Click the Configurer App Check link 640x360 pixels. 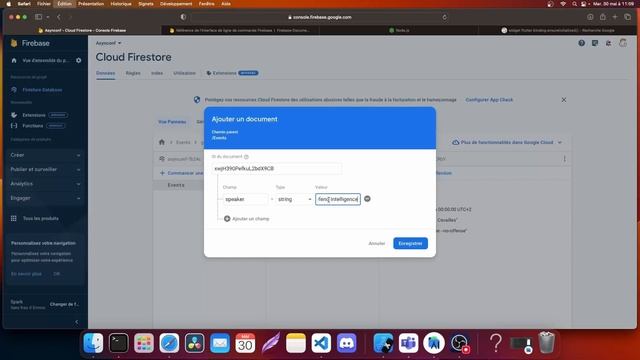[489, 100]
